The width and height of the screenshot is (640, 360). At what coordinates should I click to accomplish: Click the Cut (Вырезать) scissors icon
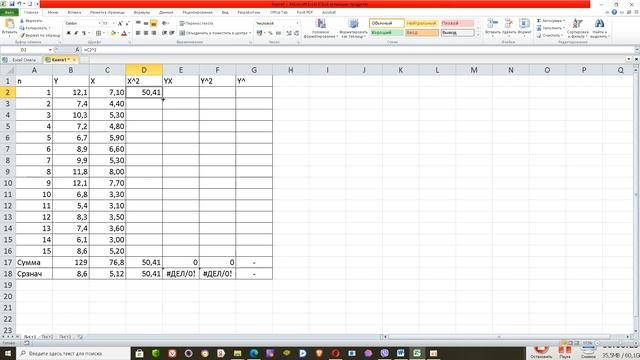(x=22, y=21)
